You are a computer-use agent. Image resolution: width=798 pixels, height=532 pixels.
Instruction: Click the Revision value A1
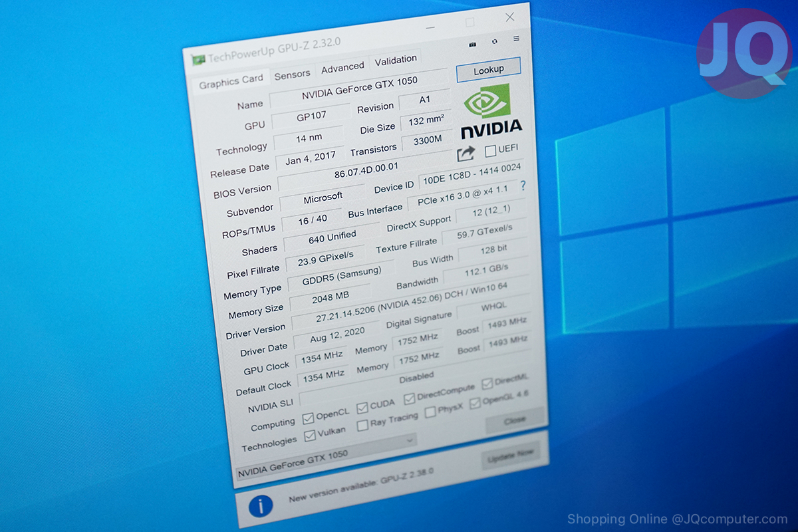425,101
